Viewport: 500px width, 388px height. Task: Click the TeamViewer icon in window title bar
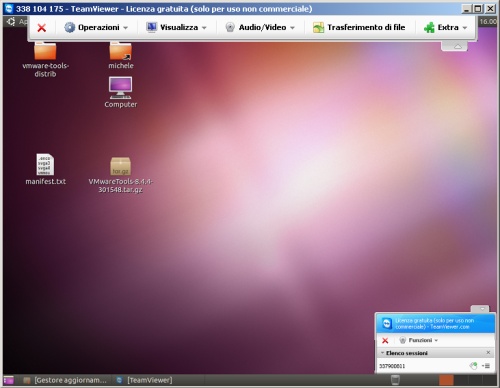9,8
